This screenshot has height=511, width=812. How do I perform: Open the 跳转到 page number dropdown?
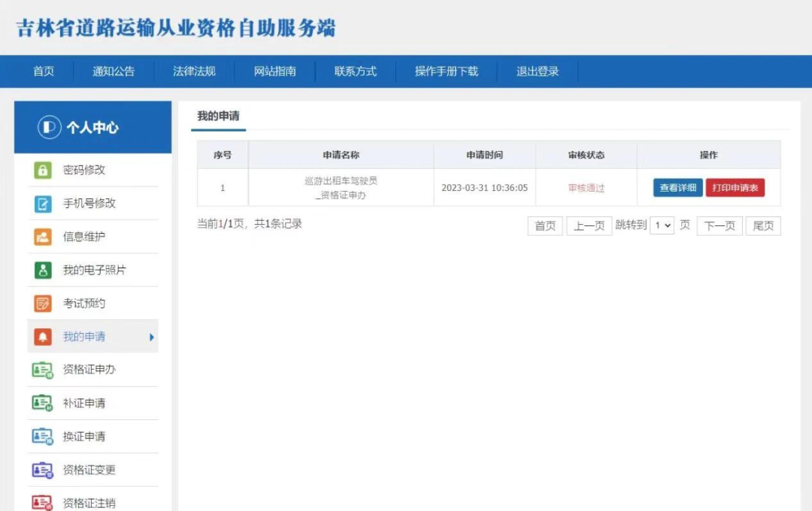click(x=662, y=225)
